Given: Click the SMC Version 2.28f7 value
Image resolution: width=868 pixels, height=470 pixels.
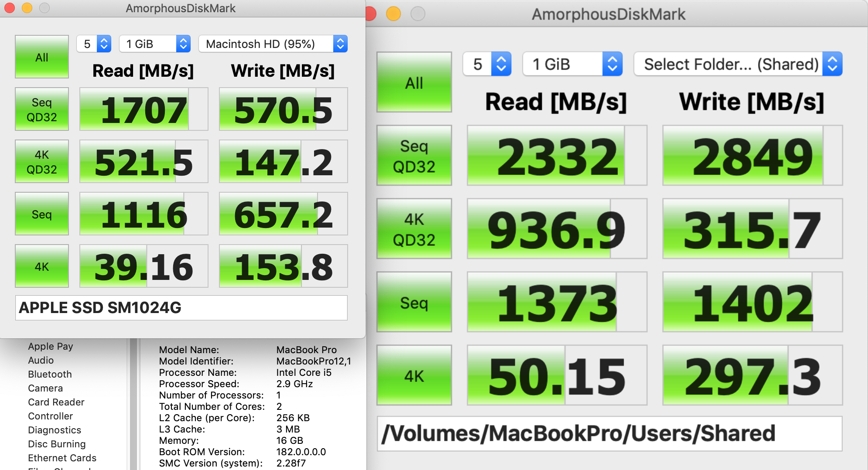Looking at the screenshot, I should [291, 463].
